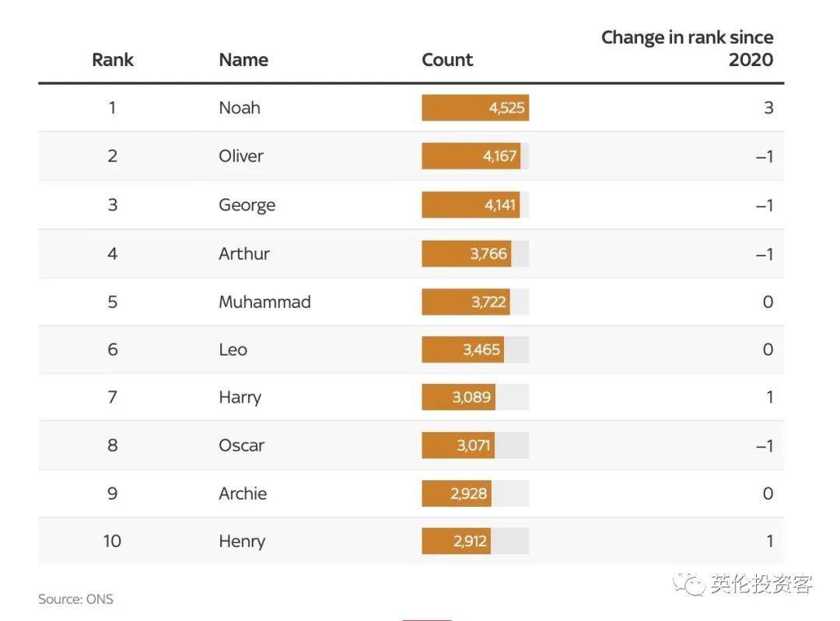Click the Count column header
Screen dimensions: 840x621
coord(447,60)
